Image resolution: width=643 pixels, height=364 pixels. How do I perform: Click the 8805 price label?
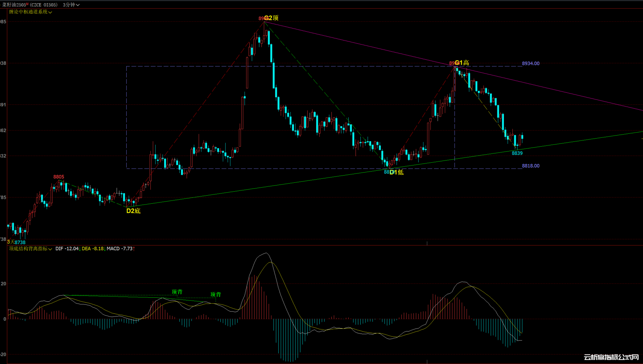point(59,177)
